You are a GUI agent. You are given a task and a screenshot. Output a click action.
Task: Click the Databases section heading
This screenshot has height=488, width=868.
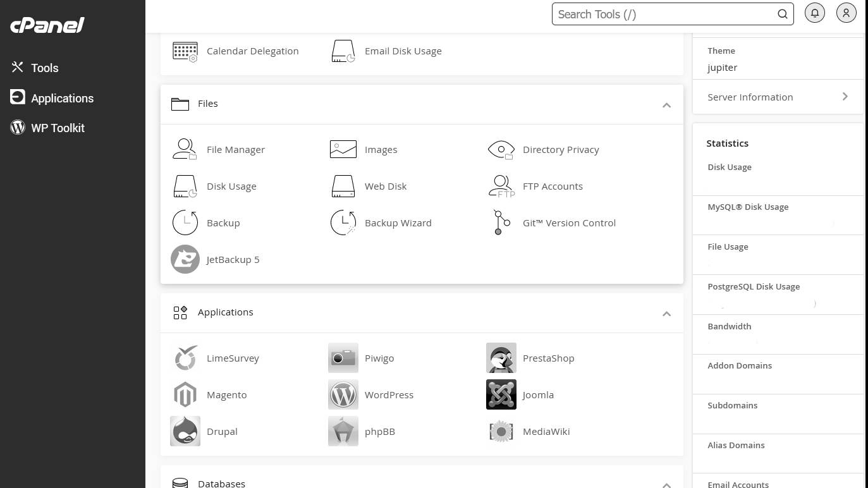click(221, 484)
